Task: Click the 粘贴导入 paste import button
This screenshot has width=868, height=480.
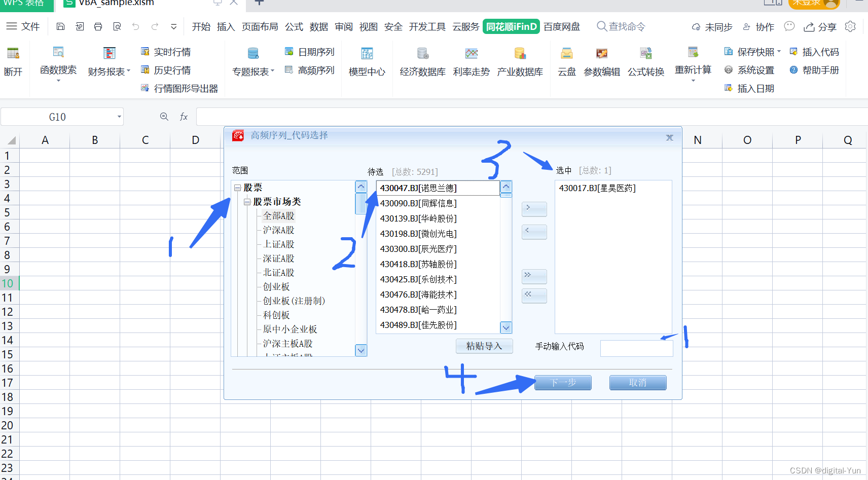Action: [484, 346]
